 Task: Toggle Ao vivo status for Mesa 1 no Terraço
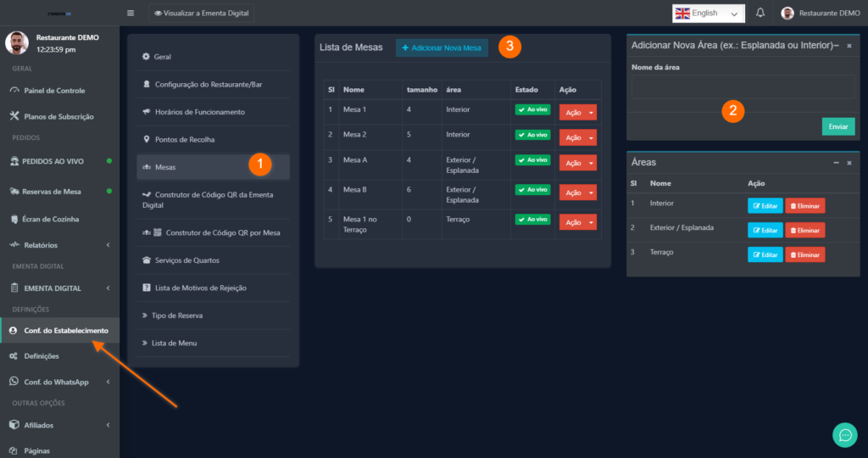tap(532, 220)
